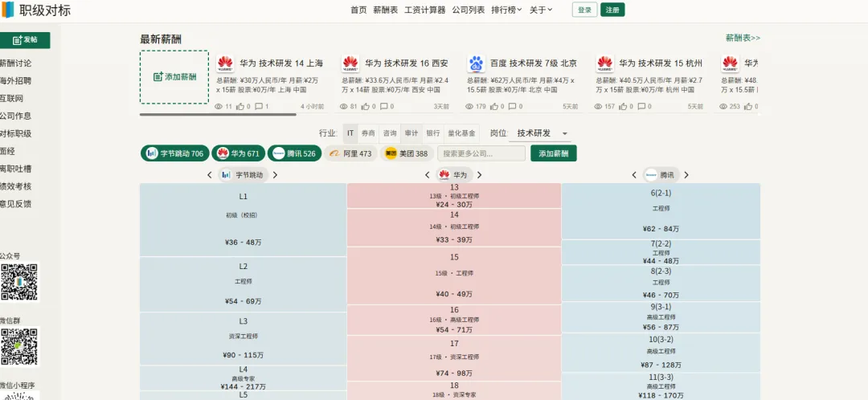Screen dimensions: 868x400
Task: Select the 字节跳动 L1 初级（校招） block
Action: (x=243, y=219)
